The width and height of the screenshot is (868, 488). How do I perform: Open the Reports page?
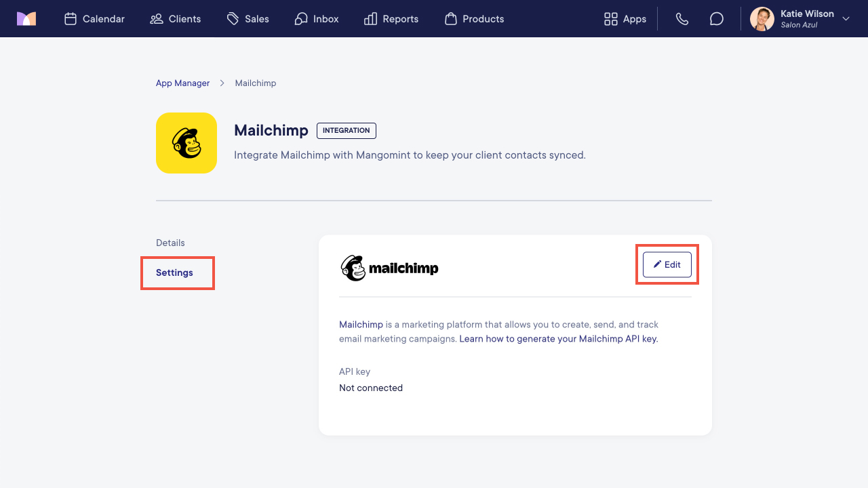coord(391,19)
